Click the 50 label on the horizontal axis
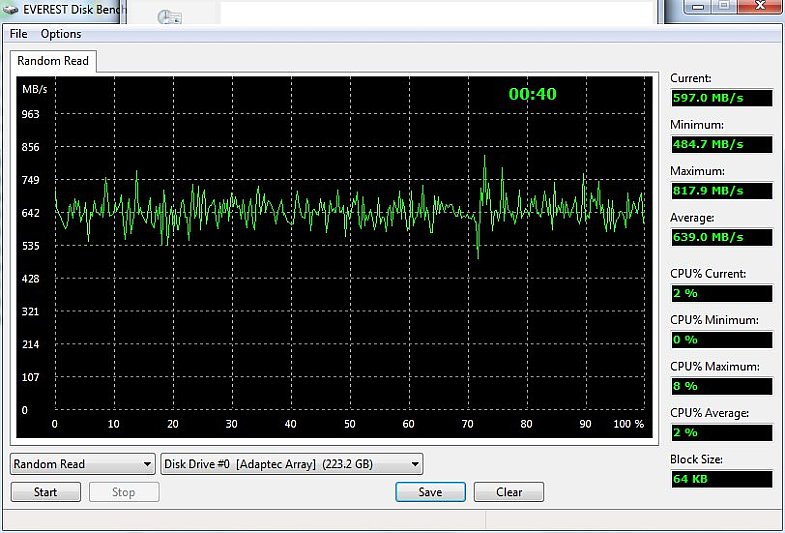 pos(349,424)
